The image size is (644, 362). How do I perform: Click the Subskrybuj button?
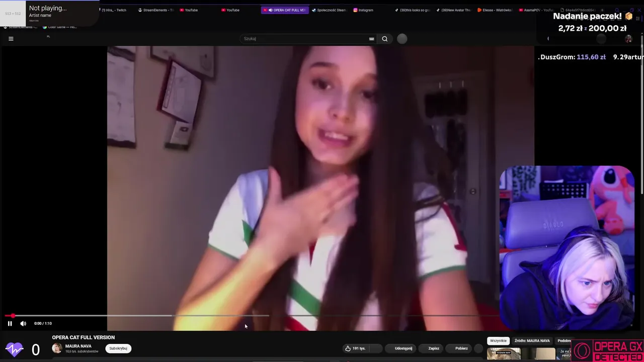[x=118, y=348]
